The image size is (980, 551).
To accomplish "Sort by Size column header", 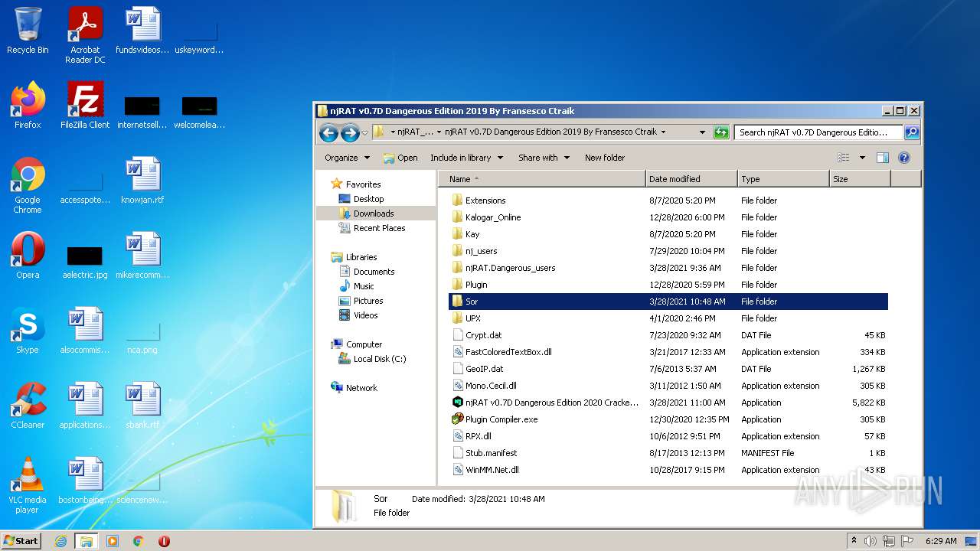I will tap(861, 179).
